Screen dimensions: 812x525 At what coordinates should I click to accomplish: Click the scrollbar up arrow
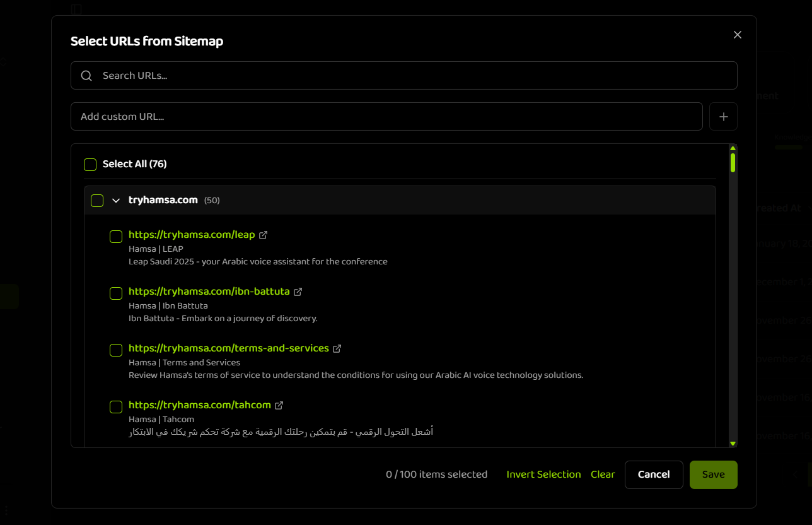[733, 148]
